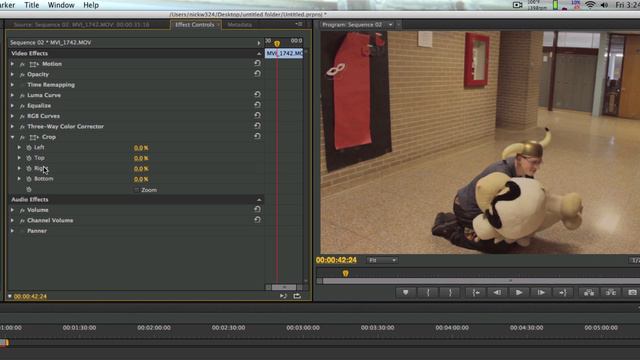
Task: Select the Motion transform box icon
Action: 34,64
